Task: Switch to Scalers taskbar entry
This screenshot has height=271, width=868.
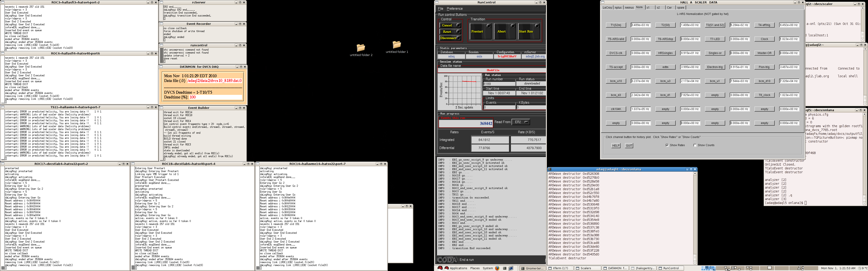Action: pyautogui.click(x=587, y=268)
